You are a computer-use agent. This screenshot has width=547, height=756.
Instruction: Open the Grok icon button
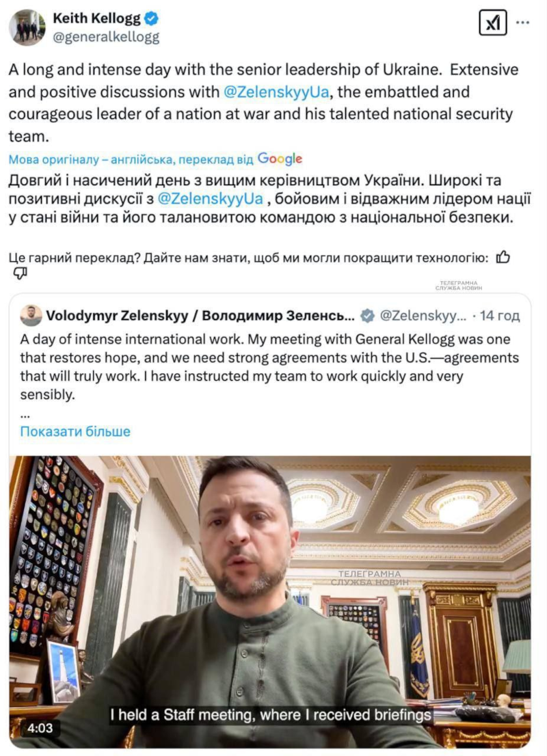point(492,23)
